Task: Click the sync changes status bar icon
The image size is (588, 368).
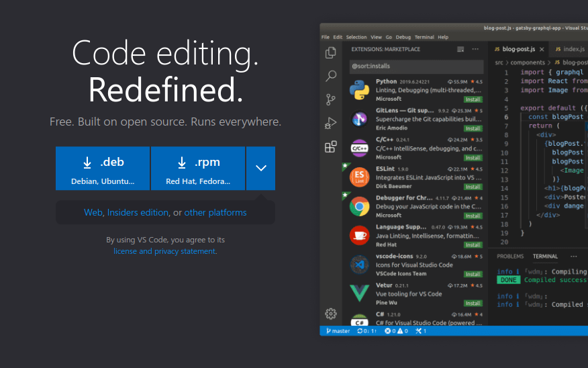Action: [x=366, y=331]
